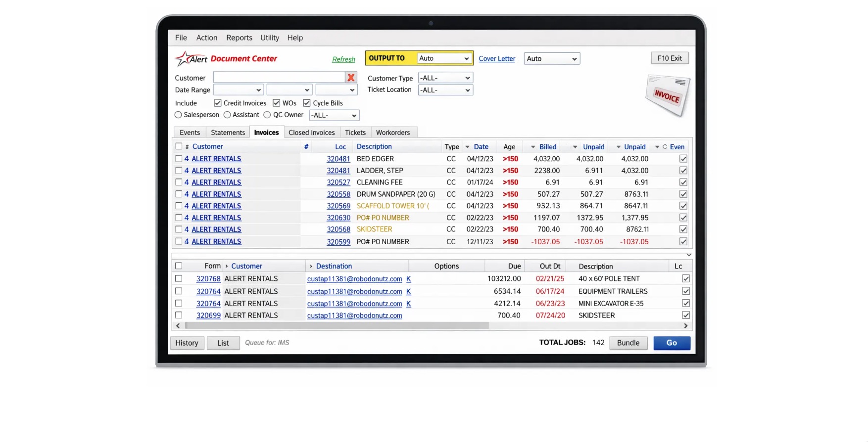Toggle Lc checkbox for MINI EXCAVATOR E-35
Image resolution: width=868 pixels, height=442 pixels.
point(686,304)
